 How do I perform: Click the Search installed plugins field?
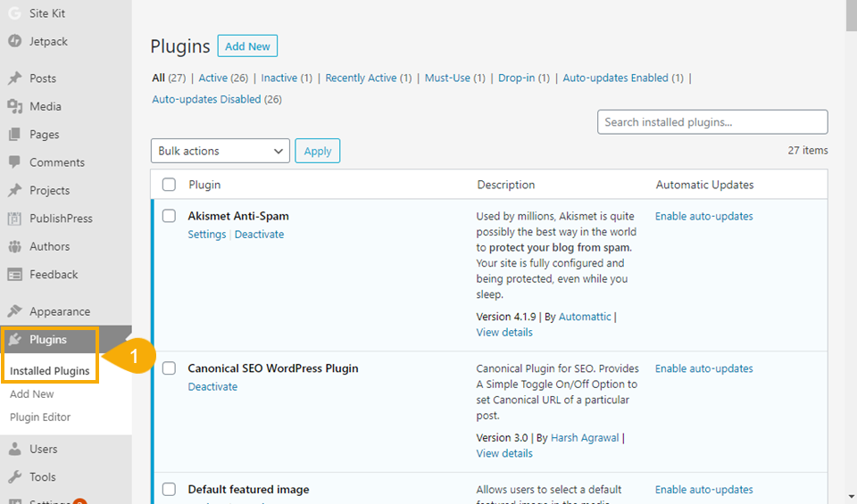(x=711, y=122)
